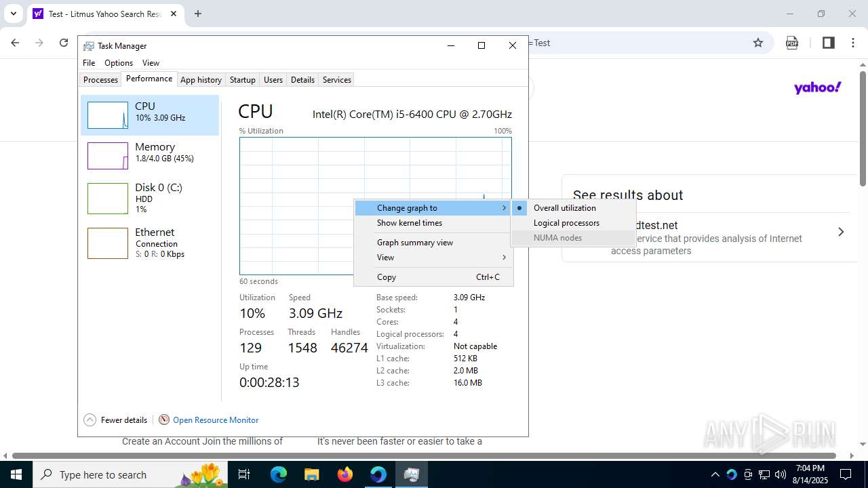Go back in Chrome browser
The height and width of the screenshot is (488, 868).
point(15,43)
